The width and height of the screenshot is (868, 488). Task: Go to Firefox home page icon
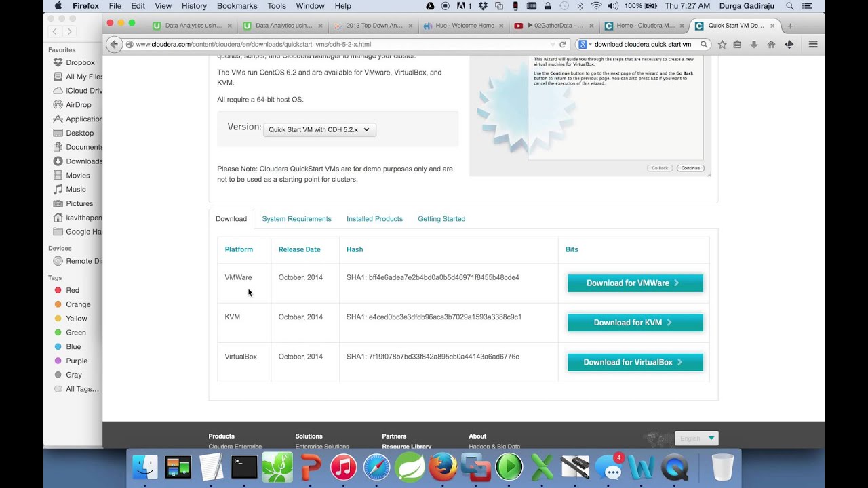[x=771, y=44]
